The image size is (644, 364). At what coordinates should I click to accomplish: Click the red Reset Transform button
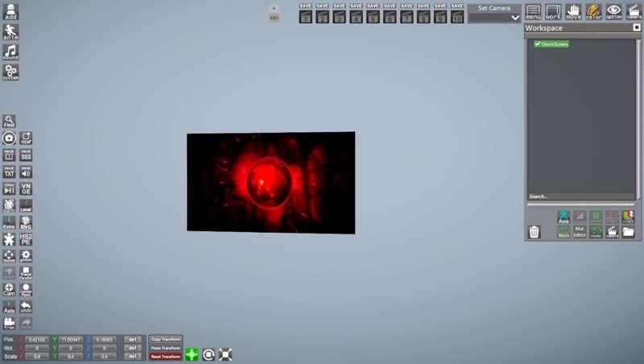(x=165, y=356)
